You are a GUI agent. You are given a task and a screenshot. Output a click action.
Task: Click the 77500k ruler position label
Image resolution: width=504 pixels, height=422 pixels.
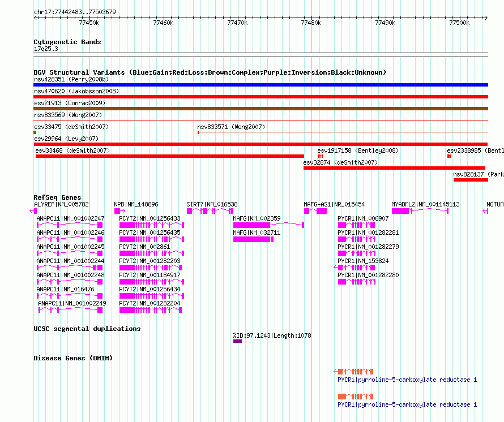[x=459, y=23]
